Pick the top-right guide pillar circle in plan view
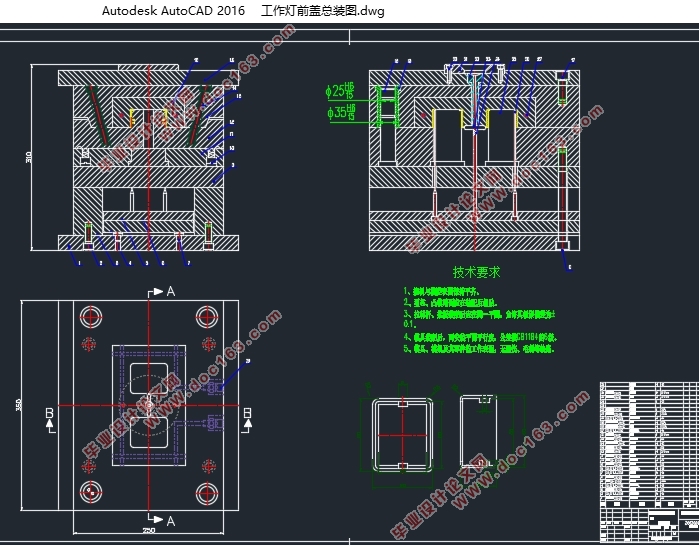The height and width of the screenshot is (545, 699). click(x=207, y=317)
